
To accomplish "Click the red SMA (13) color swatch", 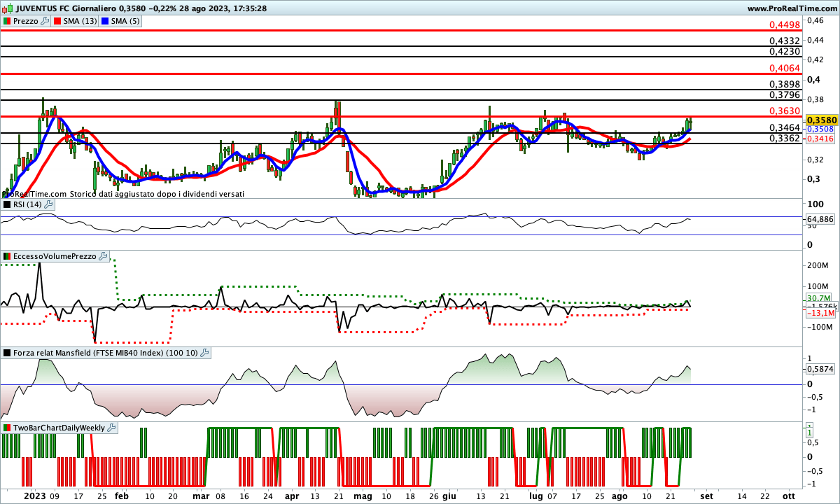I will tap(58, 22).
